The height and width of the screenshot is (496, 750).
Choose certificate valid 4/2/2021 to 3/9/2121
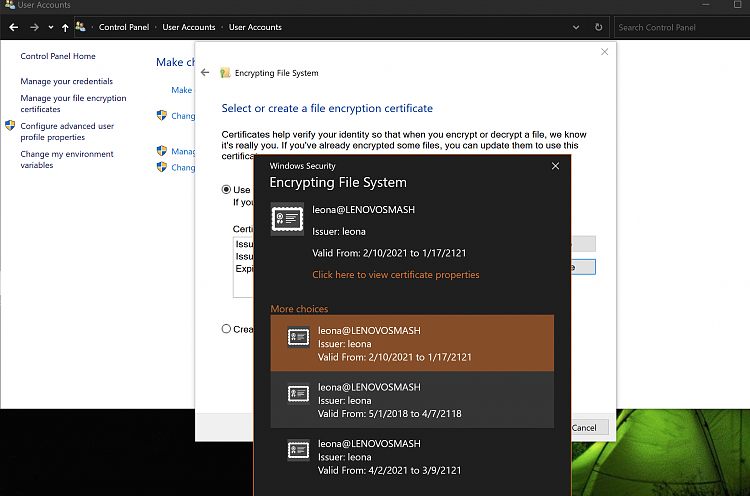click(412, 456)
